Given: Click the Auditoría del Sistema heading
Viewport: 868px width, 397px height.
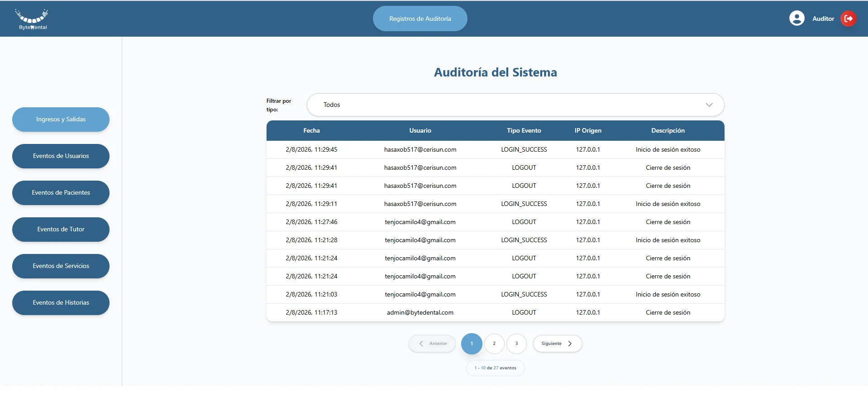Looking at the screenshot, I should 495,72.
